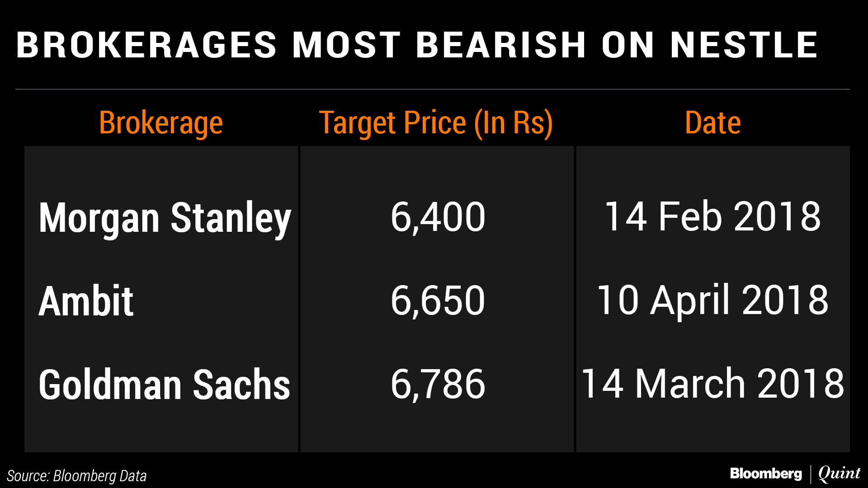Select the 6,650 target price
This screenshot has height=488, width=868.
coord(438,300)
